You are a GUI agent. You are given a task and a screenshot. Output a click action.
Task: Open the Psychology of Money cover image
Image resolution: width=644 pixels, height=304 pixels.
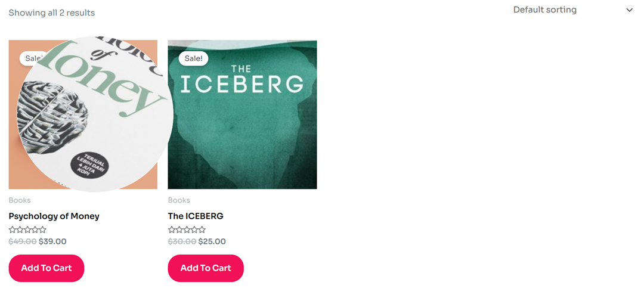coord(83,114)
